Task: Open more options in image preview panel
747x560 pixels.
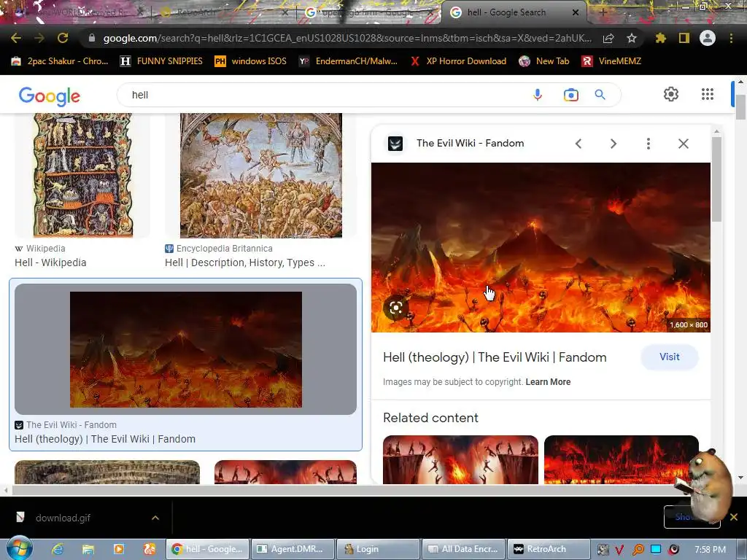Action: 649,144
